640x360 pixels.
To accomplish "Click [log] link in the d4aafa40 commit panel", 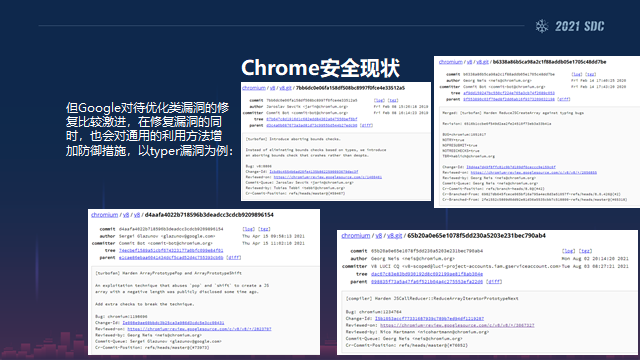I will [249, 229].
